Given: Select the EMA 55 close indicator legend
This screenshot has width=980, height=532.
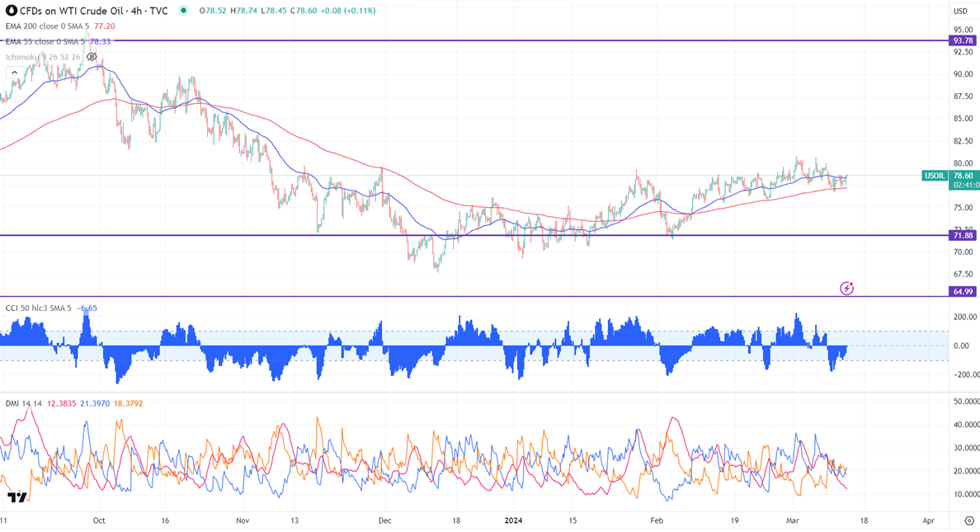Looking at the screenshot, I should click(x=45, y=42).
